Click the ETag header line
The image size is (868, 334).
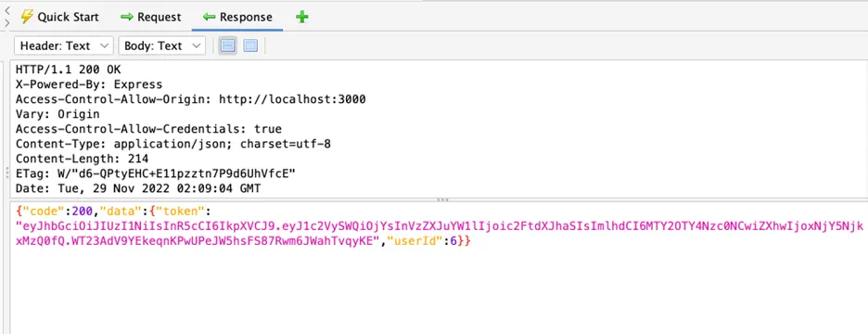[x=156, y=173]
